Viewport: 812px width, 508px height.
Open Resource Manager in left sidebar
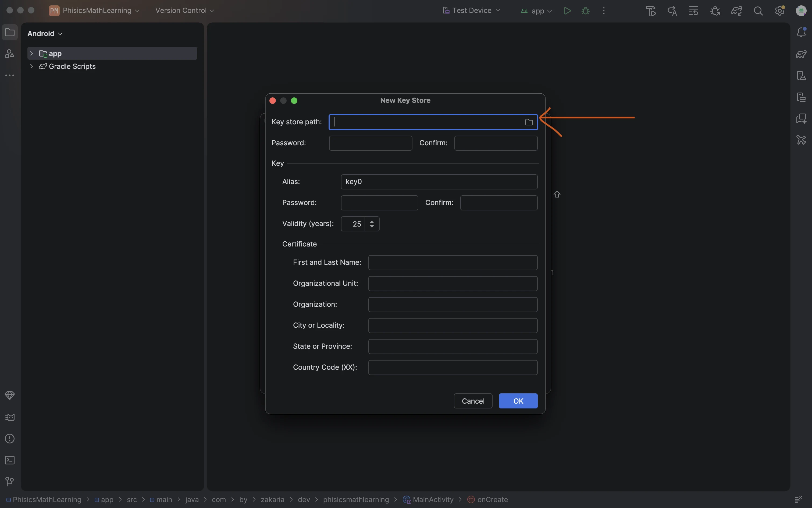coord(10,54)
